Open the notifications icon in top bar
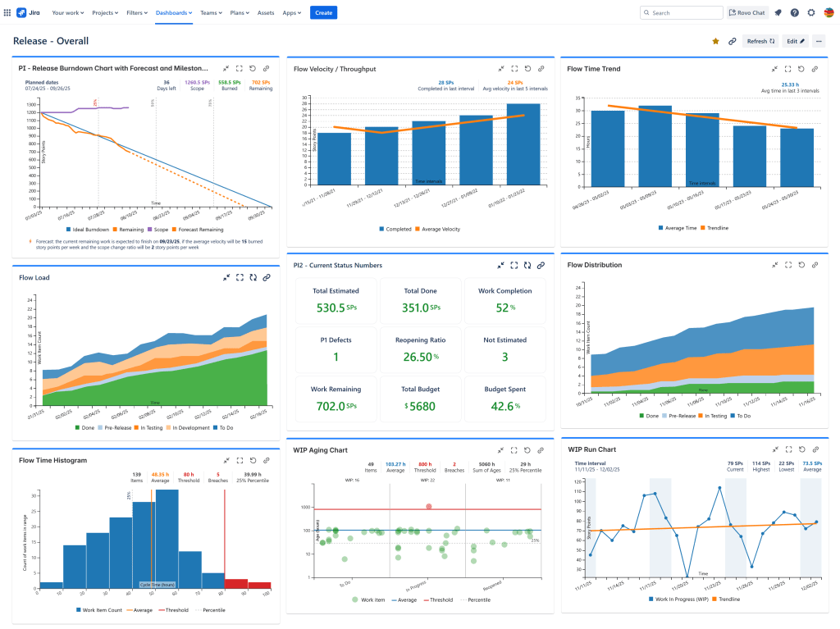Image resolution: width=840 pixels, height=629 pixels. click(778, 13)
